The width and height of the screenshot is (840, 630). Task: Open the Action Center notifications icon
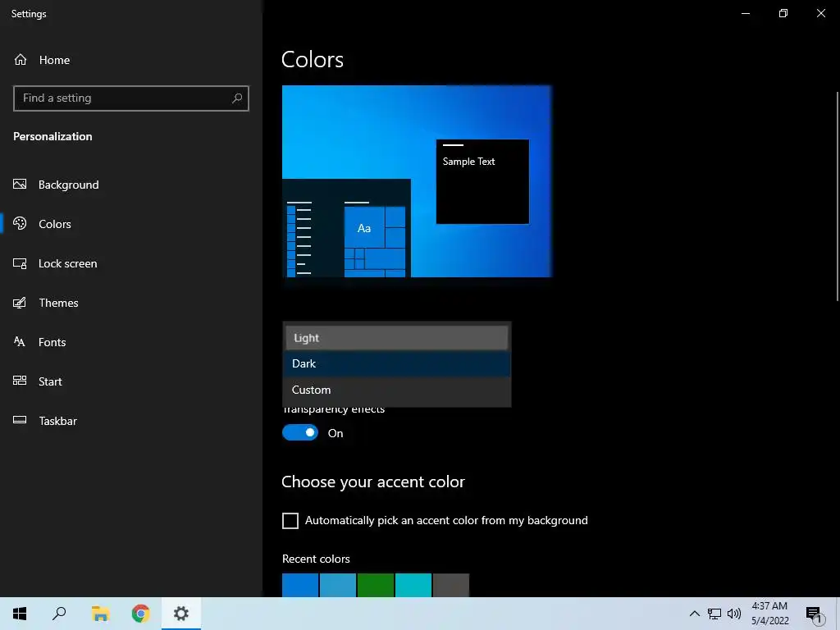(814, 614)
